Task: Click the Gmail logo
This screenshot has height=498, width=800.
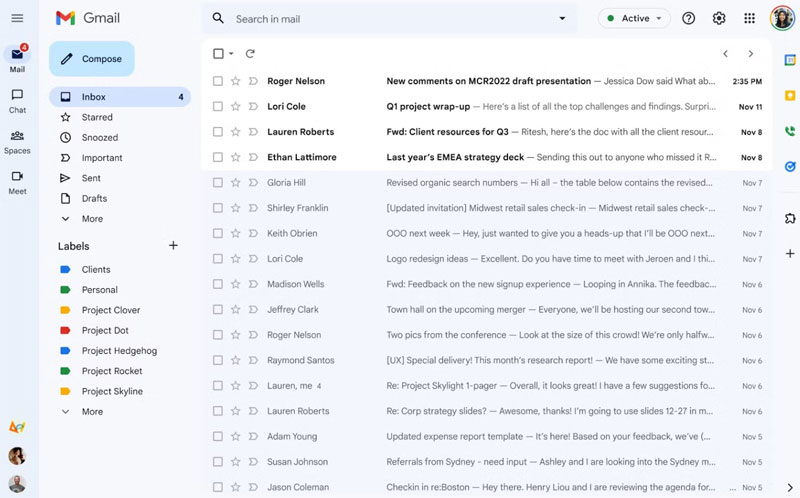Action: click(88, 18)
